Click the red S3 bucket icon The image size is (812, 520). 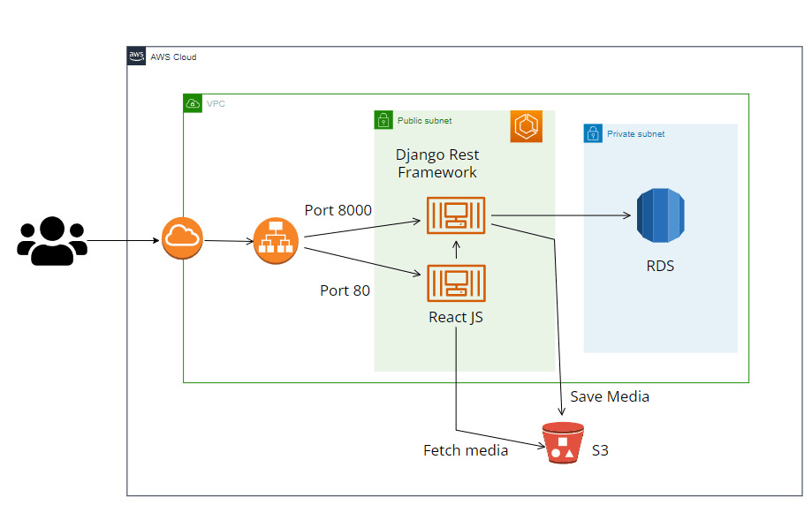(x=563, y=443)
